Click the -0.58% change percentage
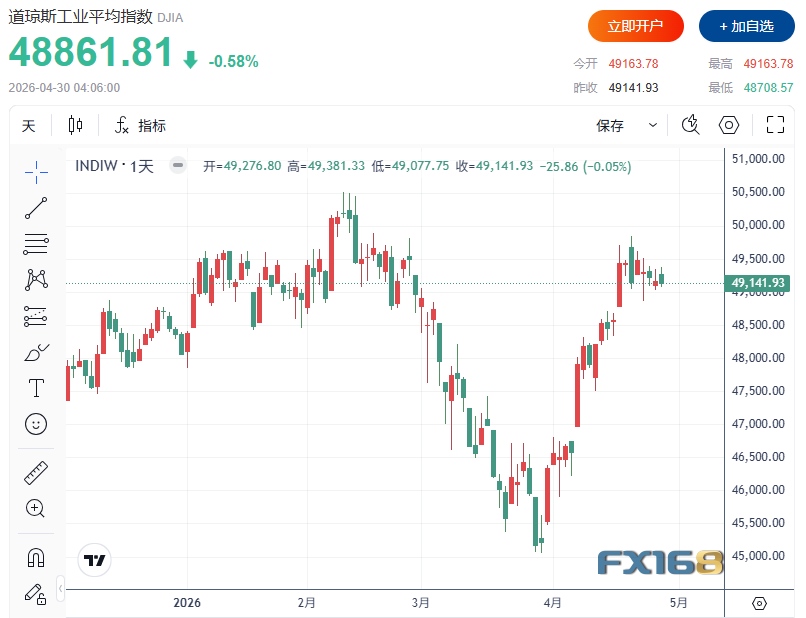This screenshot has width=806, height=618. click(233, 62)
